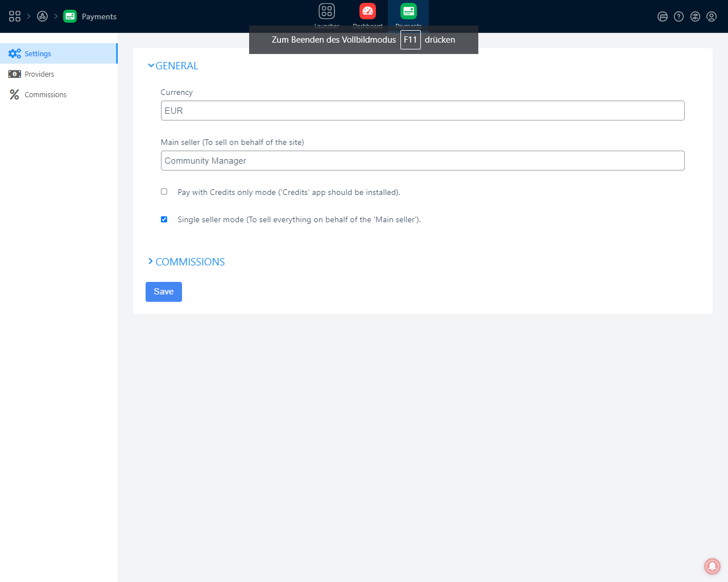Click the green Payments breadcrumb icon
Image resolution: width=728 pixels, height=582 pixels.
(70, 16)
